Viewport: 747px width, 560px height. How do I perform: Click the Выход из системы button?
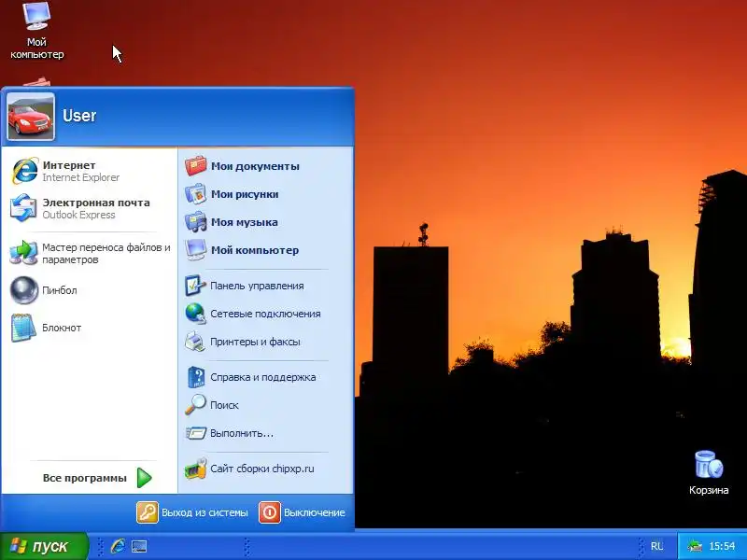coord(192,512)
